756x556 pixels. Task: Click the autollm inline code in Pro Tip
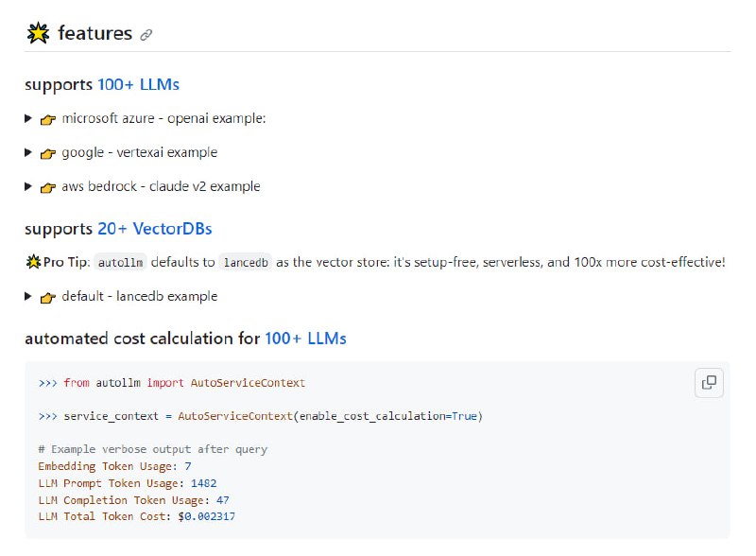point(119,262)
